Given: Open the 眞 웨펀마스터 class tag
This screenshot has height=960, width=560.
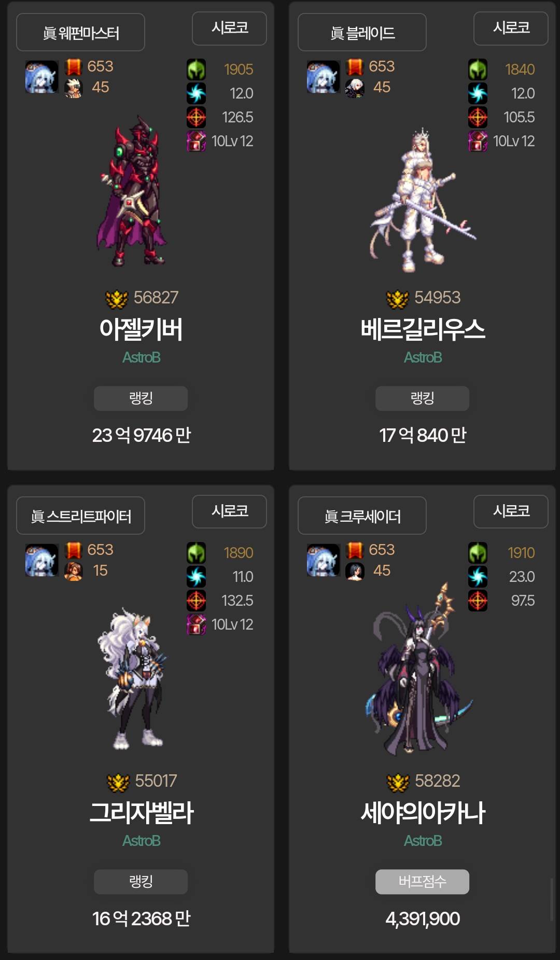Looking at the screenshot, I should coord(80,32).
